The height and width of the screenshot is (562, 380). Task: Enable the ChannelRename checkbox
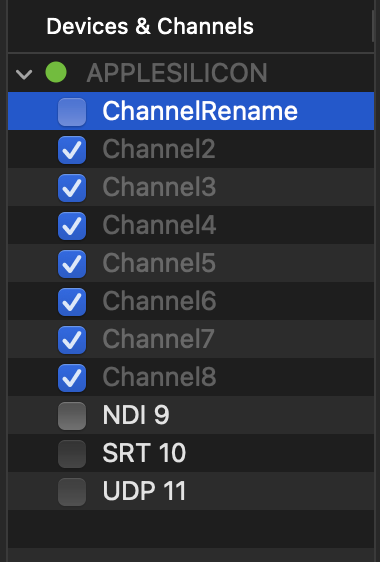72,112
